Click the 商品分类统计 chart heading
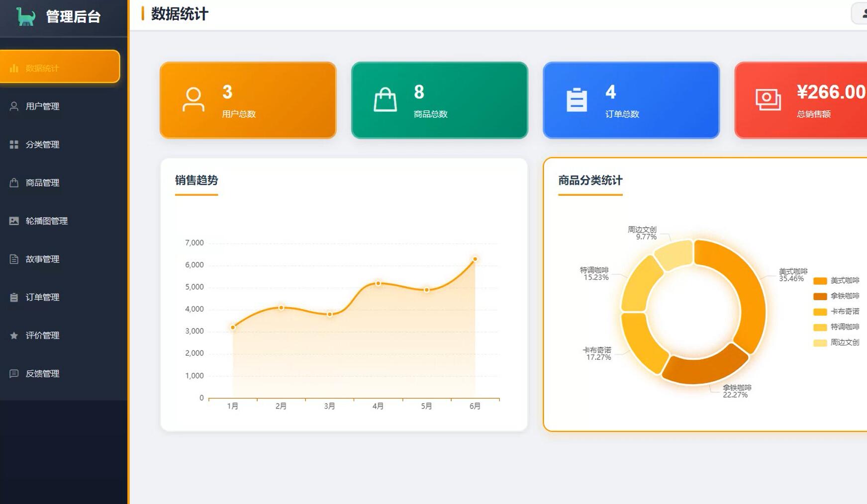 coord(590,180)
